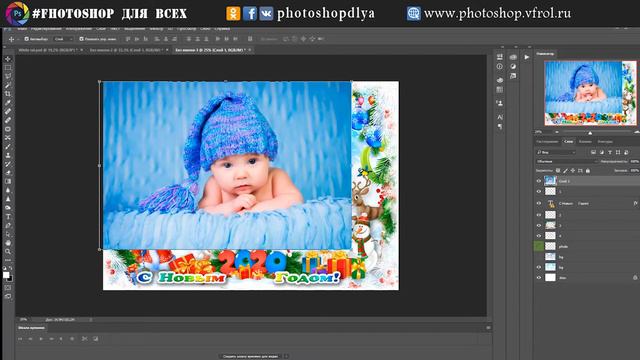
Task: Open the Фильтр menu
Action: [156, 29]
